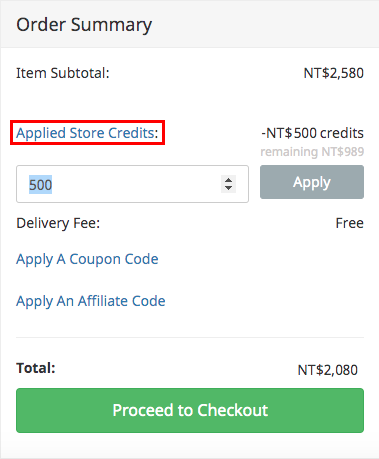
Task: Click the Item Subtotal label
Action: (63, 73)
